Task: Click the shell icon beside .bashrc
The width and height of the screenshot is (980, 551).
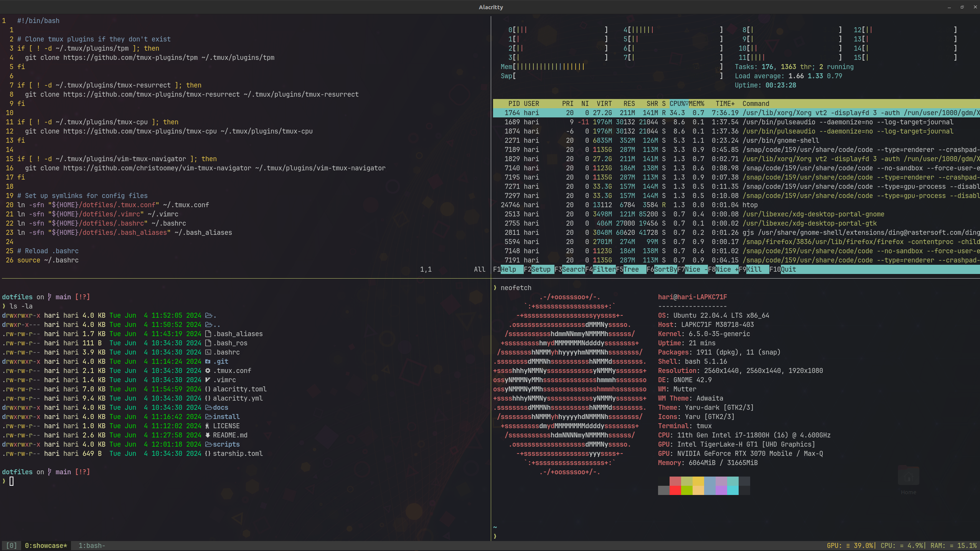Action: pos(208,352)
